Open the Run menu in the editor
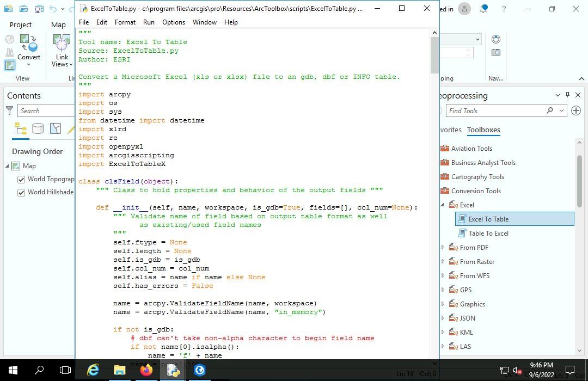 tap(149, 22)
